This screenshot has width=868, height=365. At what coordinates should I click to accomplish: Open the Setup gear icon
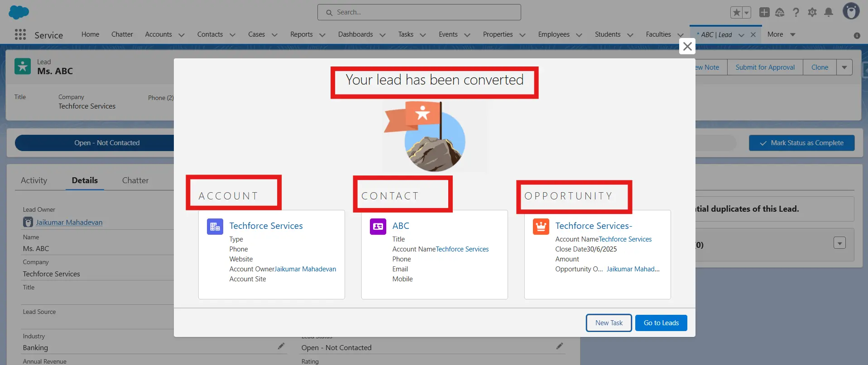(x=812, y=12)
